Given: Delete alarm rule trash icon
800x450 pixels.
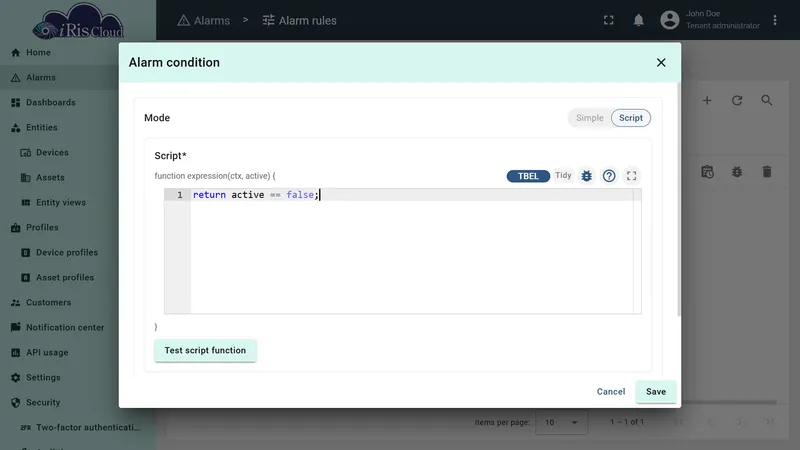Looking at the screenshot, I should coord(766,172).
